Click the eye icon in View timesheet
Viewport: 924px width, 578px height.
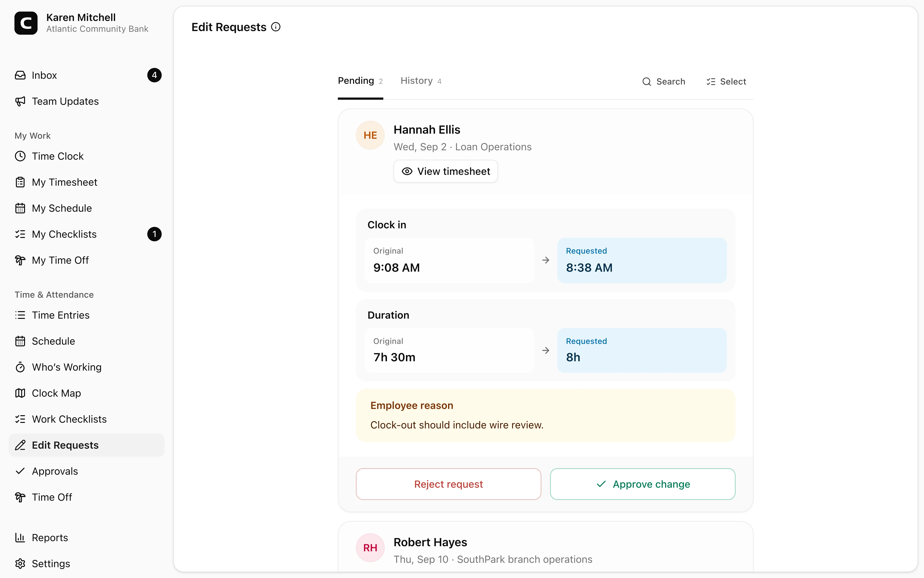[407, 172]
